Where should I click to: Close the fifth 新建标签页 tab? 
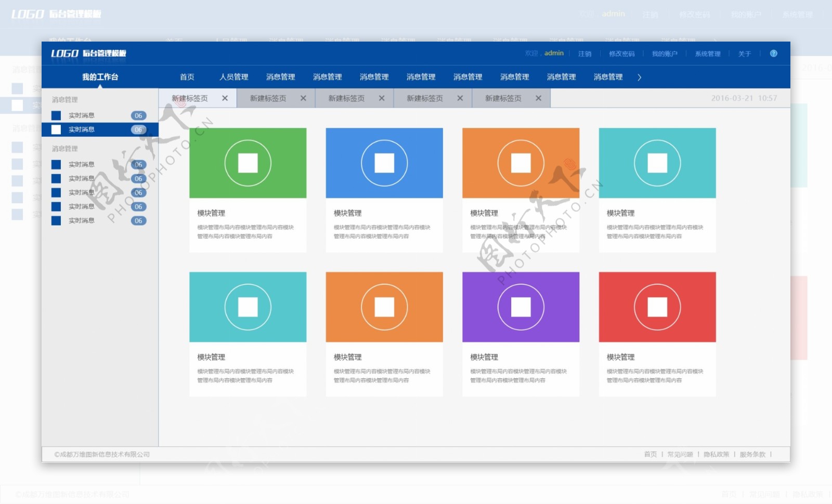(538, 98)
